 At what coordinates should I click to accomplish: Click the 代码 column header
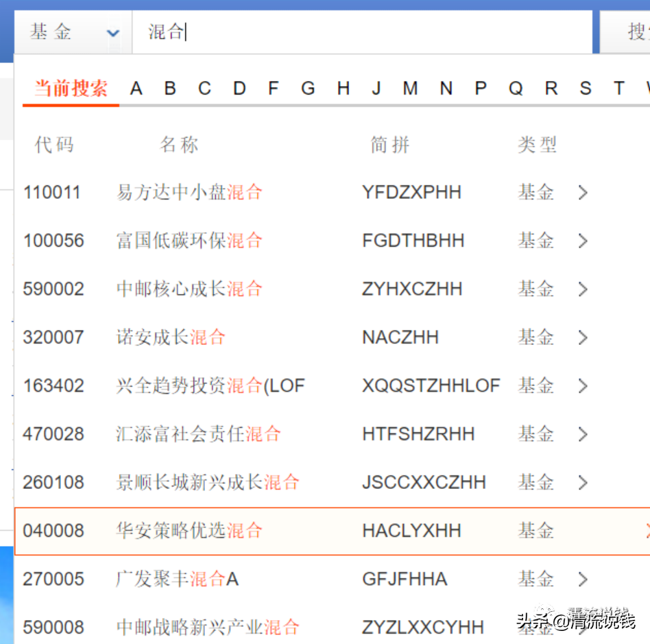[x=54, y=145]
